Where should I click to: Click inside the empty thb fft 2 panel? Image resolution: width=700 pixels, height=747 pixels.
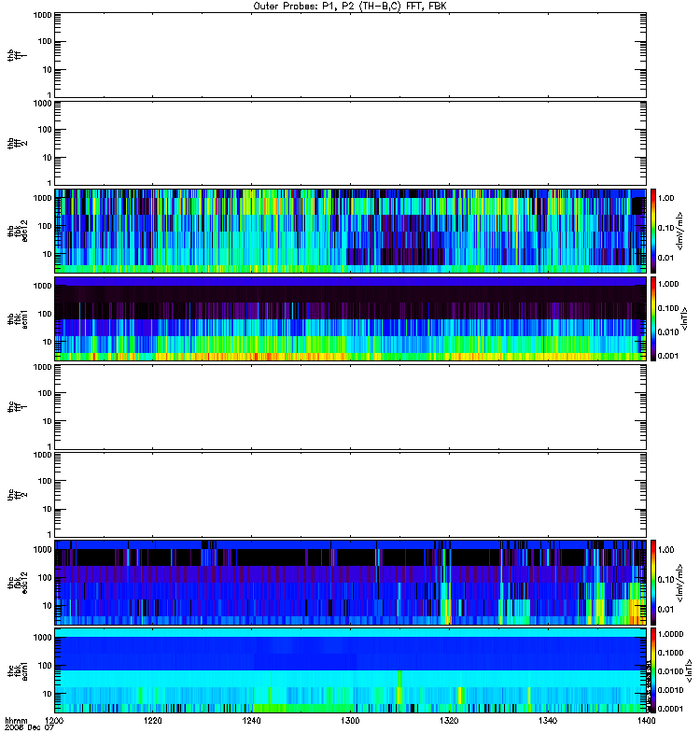tap(350, 143)
